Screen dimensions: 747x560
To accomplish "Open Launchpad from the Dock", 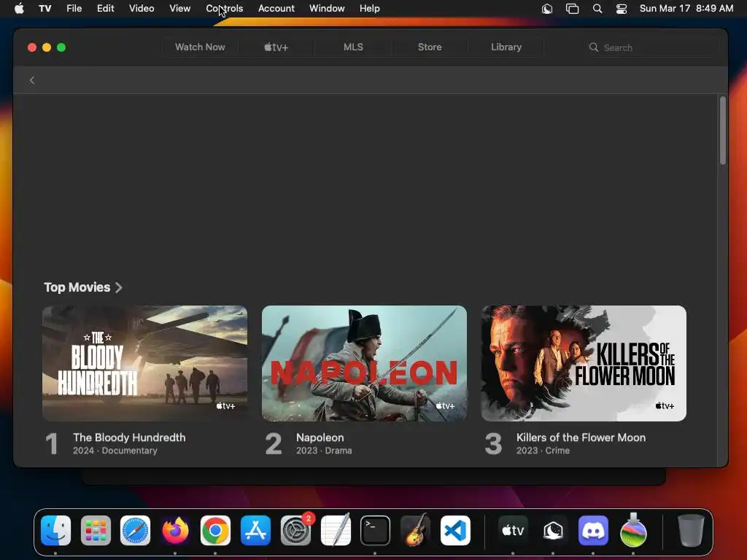I will tap(96, 530).
